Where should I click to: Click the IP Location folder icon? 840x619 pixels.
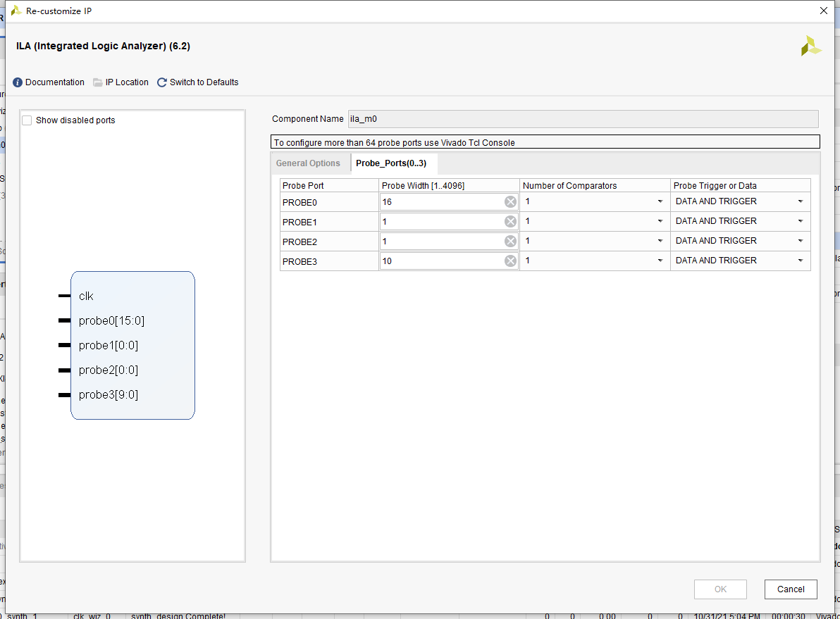point(97,82)
